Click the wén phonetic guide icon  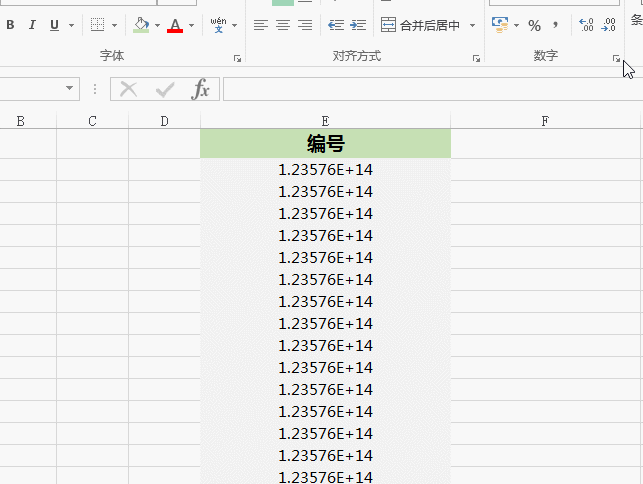(x=219, y=25)
